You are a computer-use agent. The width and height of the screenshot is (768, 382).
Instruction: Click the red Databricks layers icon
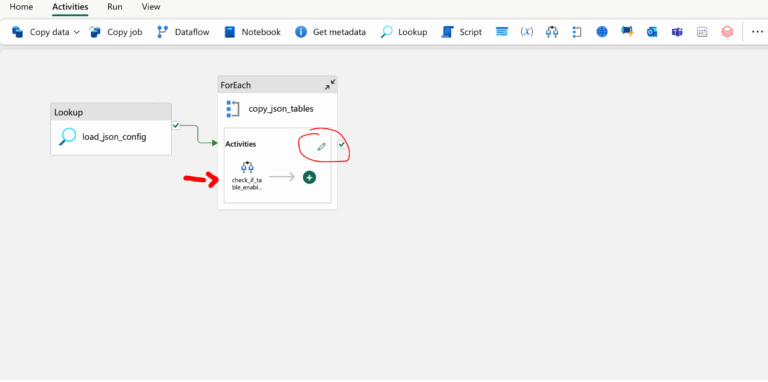point(727,32)
